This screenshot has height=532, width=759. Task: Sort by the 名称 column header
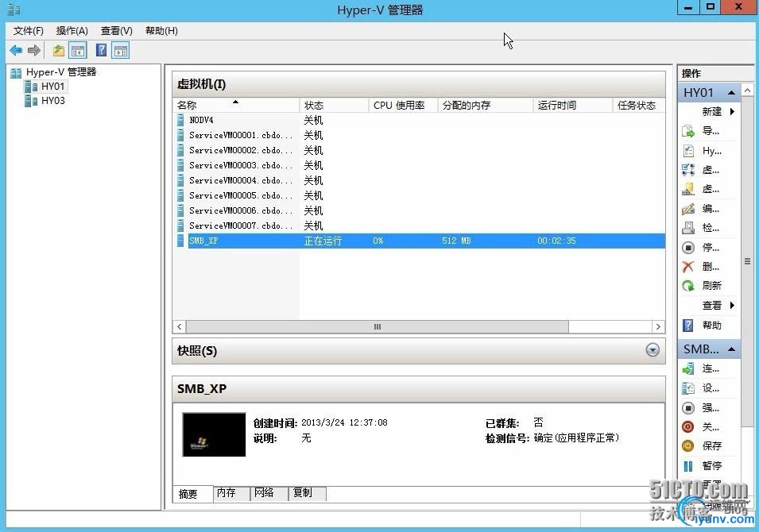click(236, 105)
